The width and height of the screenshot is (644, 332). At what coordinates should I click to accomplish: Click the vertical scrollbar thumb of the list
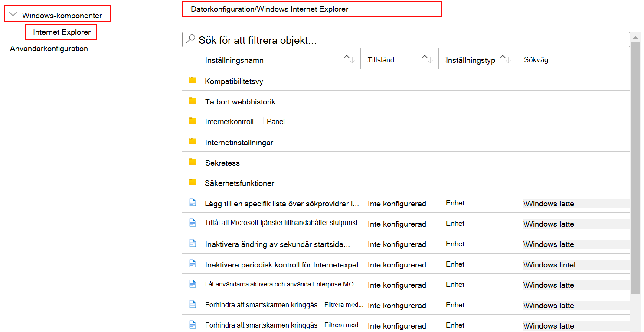[x=635, y=168]
